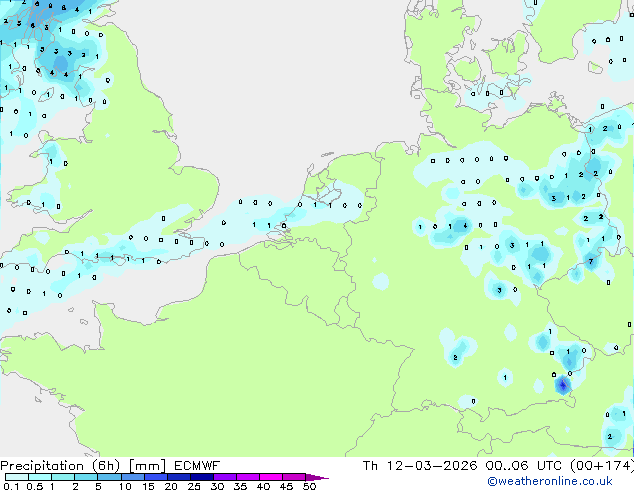Click the '7' precipitation value on the map
634x490 pixels.
coord(591,262)
